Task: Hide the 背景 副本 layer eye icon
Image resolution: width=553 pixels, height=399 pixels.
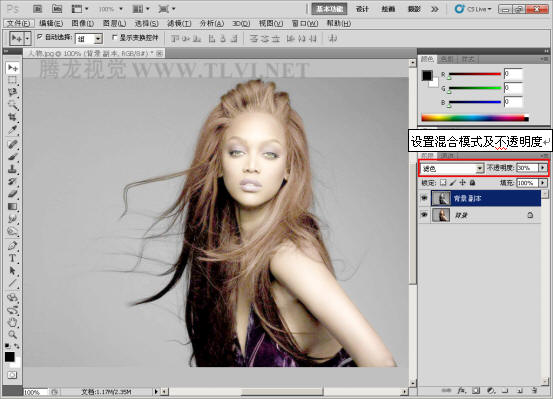Action: coord(424,199)
